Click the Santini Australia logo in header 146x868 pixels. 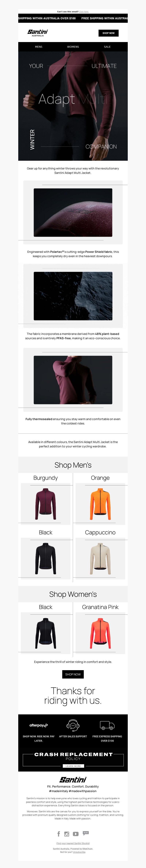(38, 33)
